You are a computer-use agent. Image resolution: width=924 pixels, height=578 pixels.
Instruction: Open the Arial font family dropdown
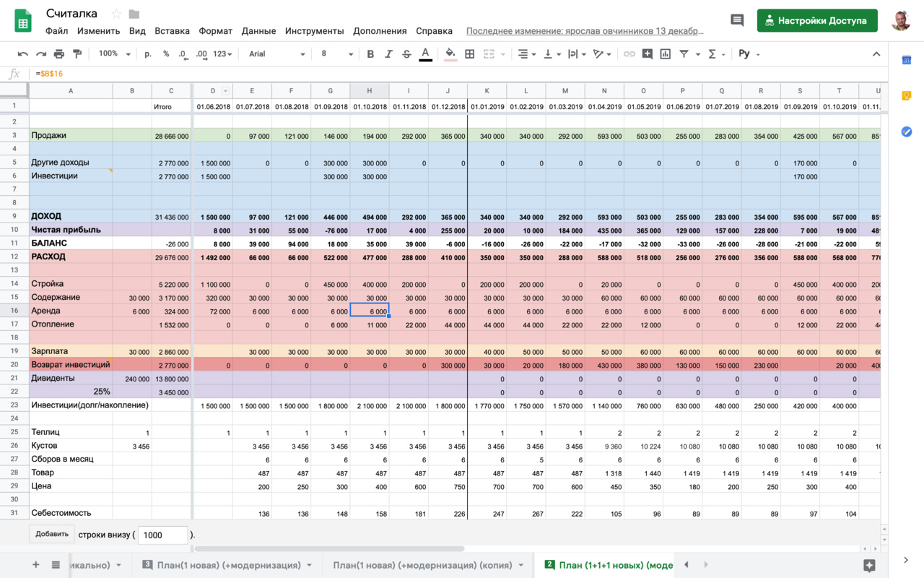[x=276, y=54]
